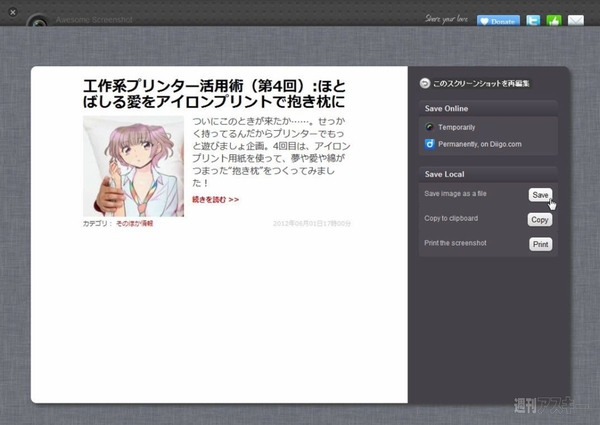Share via the Twitter icon
Image resolution: width=600 pixels, height=425 pixels.
[533, 20]
